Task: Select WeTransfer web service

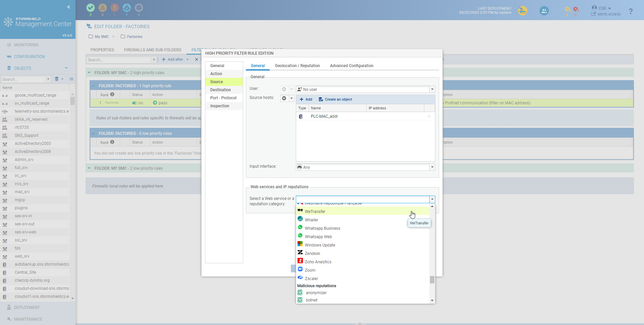Action: (x=363, y=211)
